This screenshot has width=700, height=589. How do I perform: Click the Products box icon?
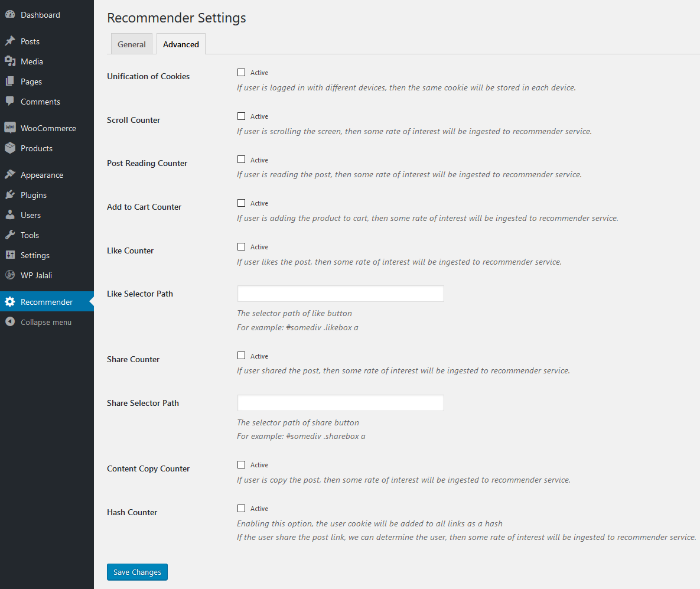[x=10, y=148]
